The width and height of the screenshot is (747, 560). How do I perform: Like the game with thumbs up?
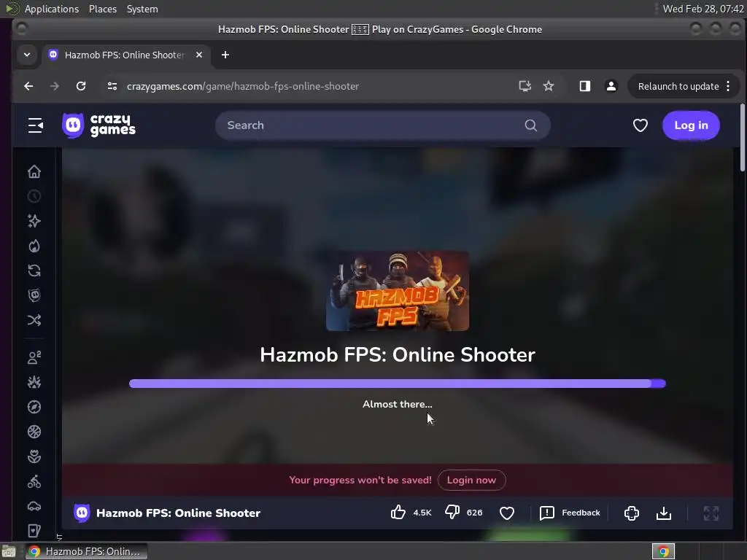(x=398, y=513)
